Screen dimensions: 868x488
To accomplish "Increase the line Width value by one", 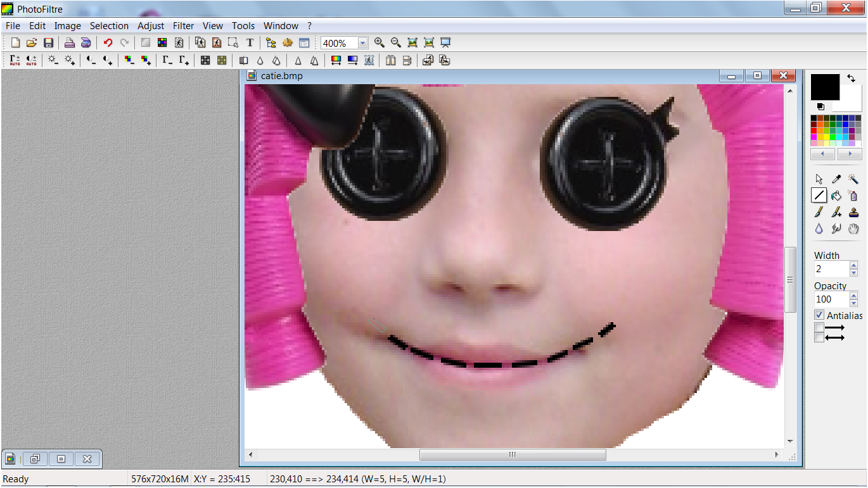I will (x=853, y=266).
